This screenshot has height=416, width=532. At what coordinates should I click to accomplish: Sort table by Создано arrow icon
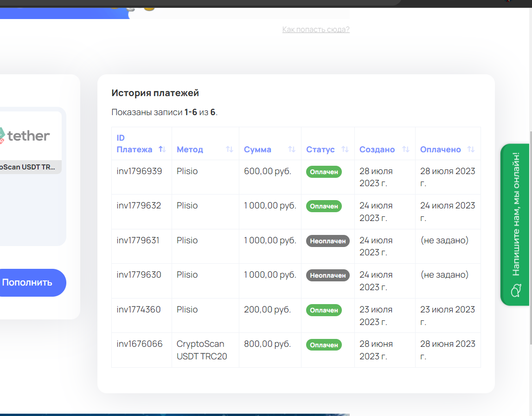coord(405,149)
